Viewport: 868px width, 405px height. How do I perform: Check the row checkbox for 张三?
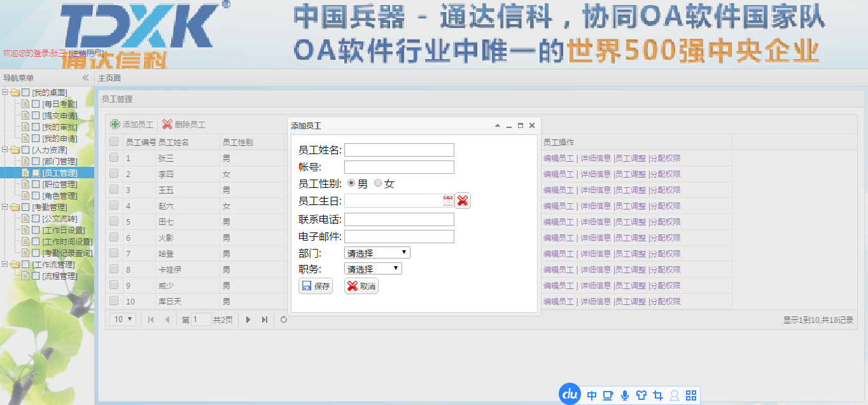coord(114,157)
